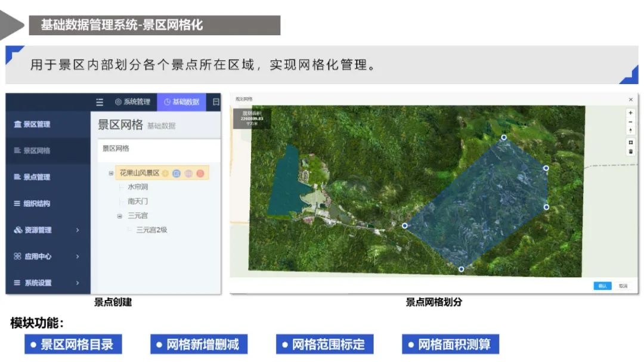Click the pink grid icon on 花果山风景区 row
This screenshot has height=362, width=644.
(x=188, y=174)
